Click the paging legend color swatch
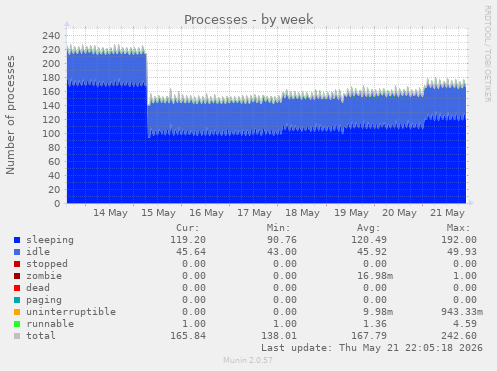The image size is (497, 371). (17, 300)
